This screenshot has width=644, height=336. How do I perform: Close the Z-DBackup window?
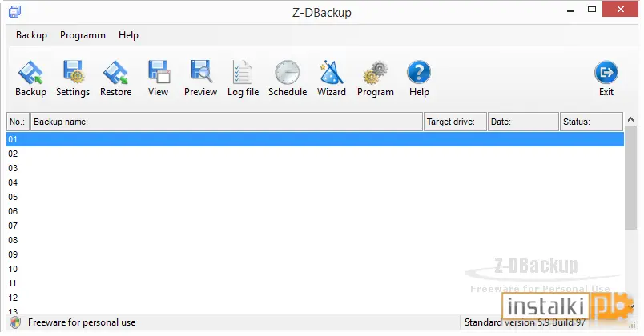[620, 9]
